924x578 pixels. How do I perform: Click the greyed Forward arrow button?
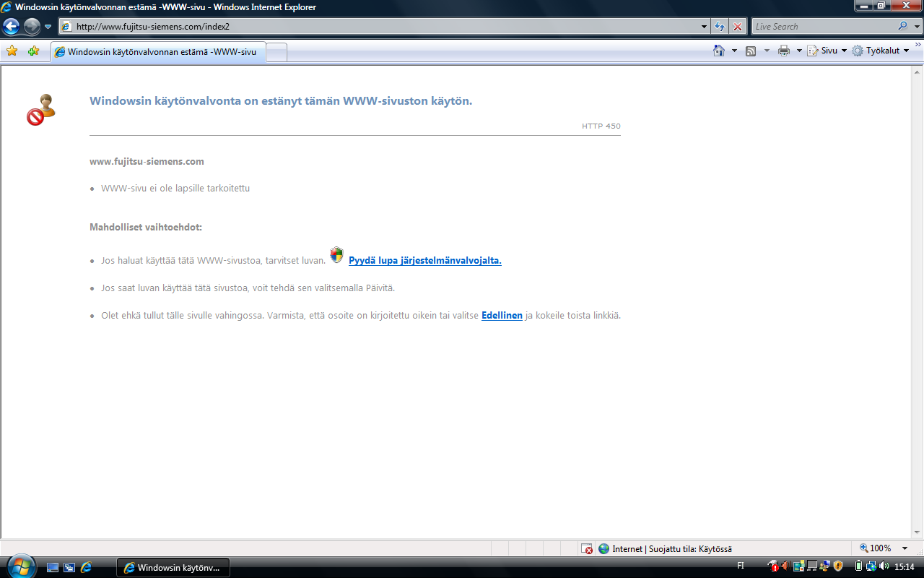pos(32,27)
